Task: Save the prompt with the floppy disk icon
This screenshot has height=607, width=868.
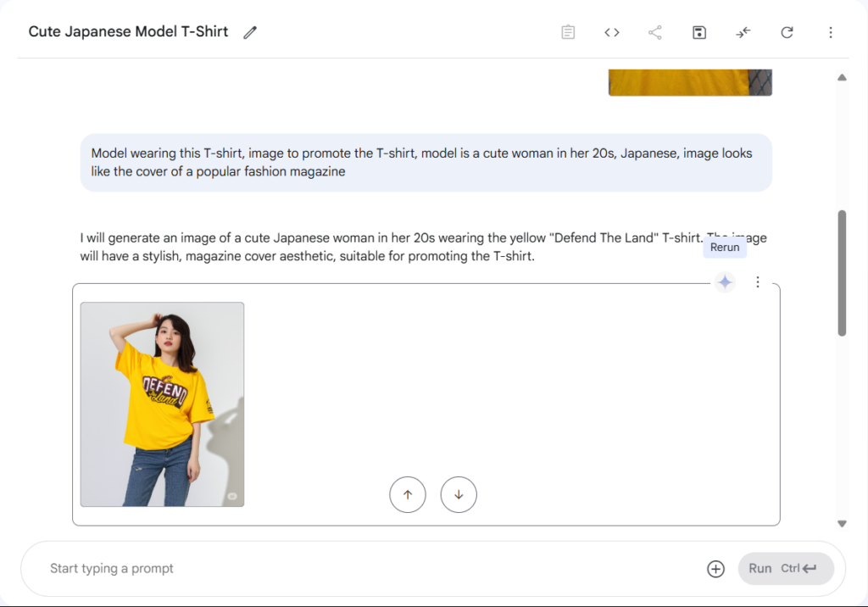Action: [699, 32]
